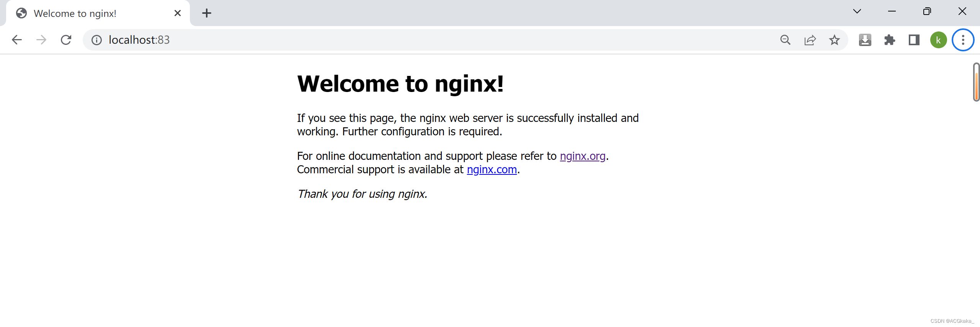Screen dimensions: 980x327
Task: View site information icon in address bar
Action: [x=96, y=40]
